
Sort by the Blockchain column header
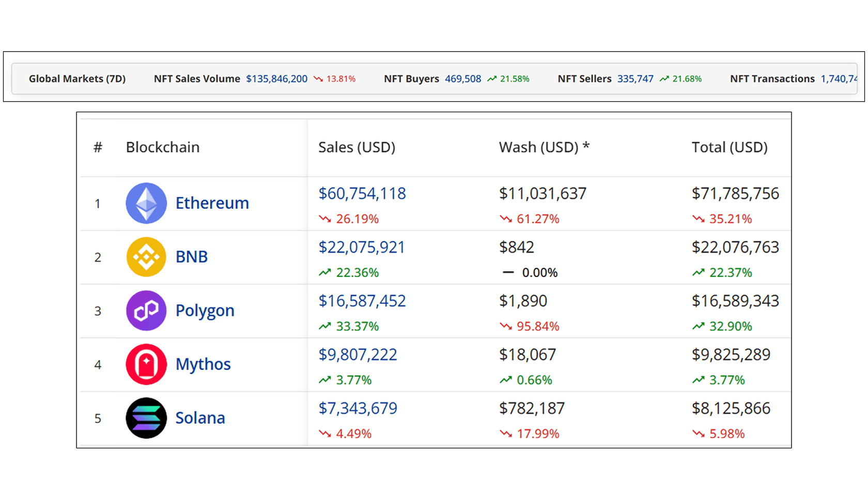pyautogui.click(x=163, y=147)
